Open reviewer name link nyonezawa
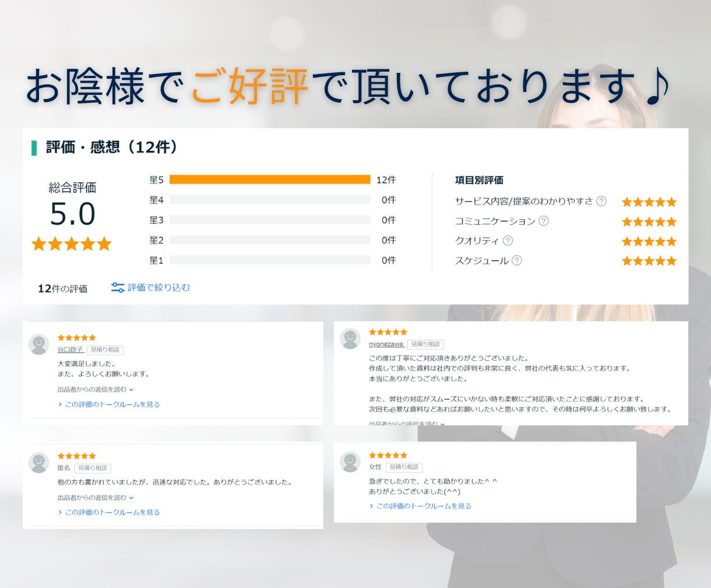Image resolution: width=711 pixels, height=588 pixels. pos(386,344)
